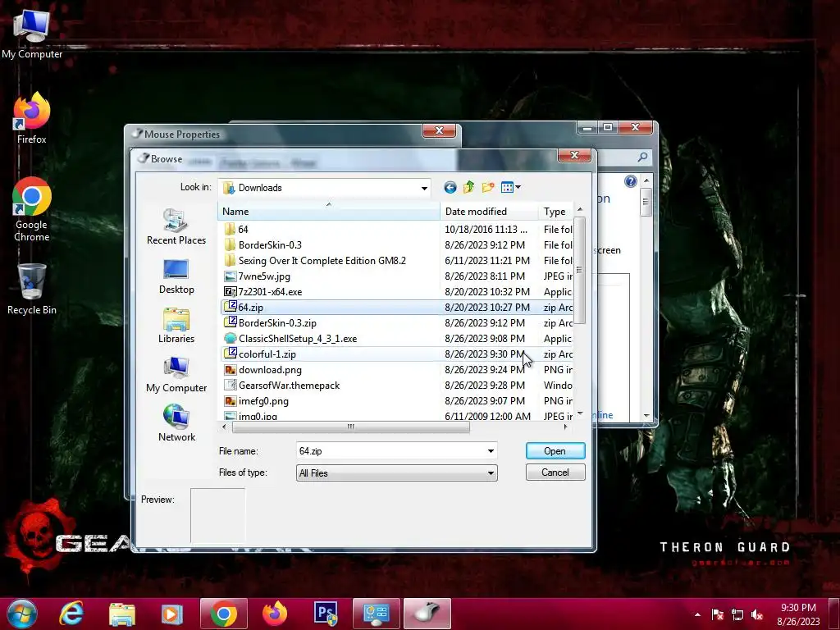Open the Google Chrome desktop shortcut
840x630 pixels.
(32, 209)
